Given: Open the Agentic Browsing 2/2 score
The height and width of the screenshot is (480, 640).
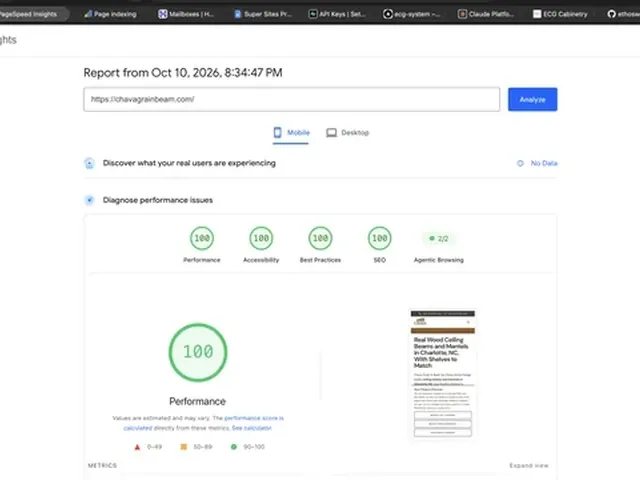Looking at the screenshot, I should pyautogui.click(x=439, y=238).
